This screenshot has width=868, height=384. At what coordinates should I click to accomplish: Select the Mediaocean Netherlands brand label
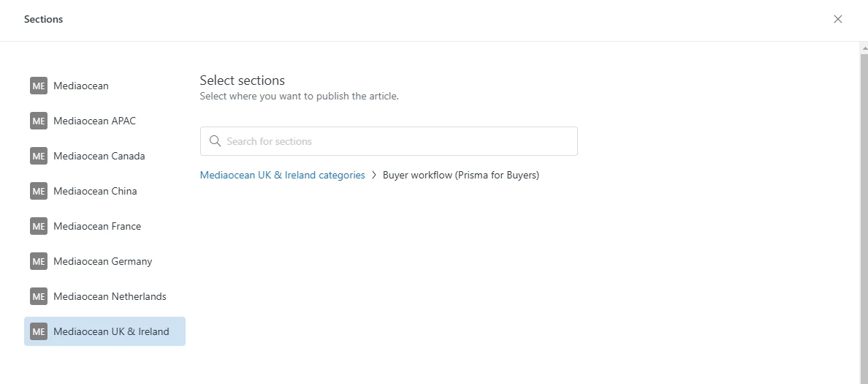(x=110, y=296)
